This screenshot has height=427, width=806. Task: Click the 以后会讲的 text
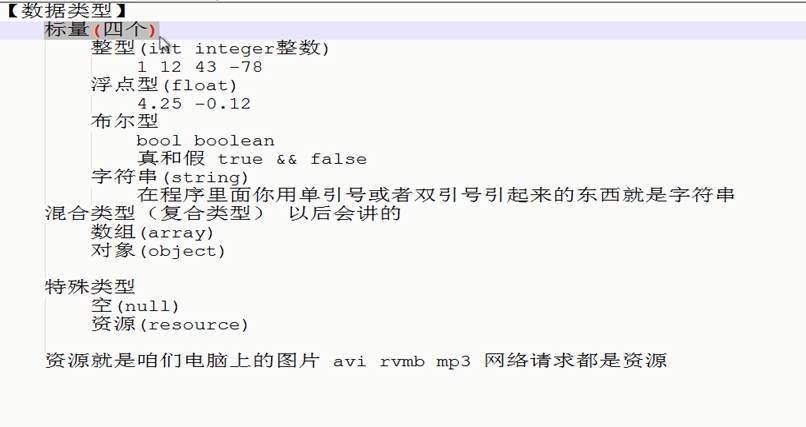pos(344,213)
